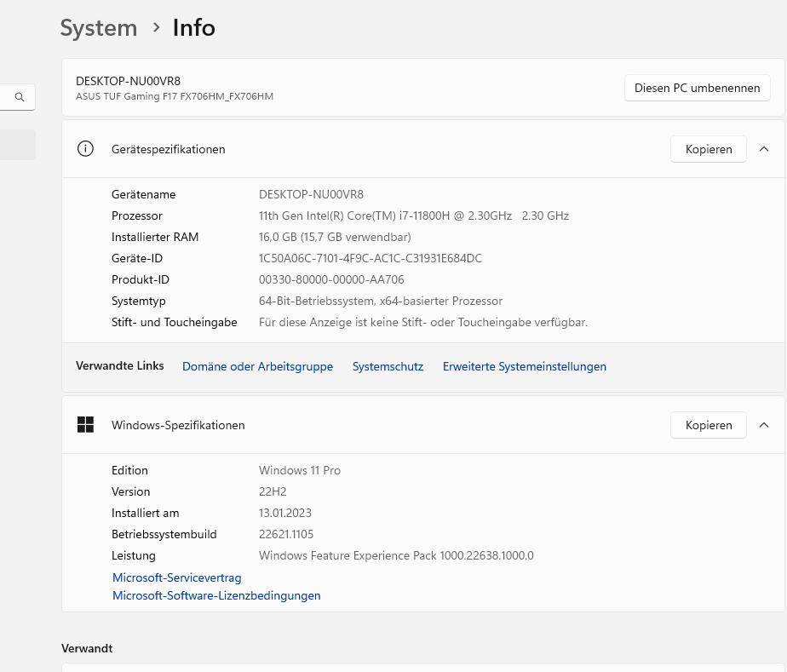Click the Geräte-ID value text

(370, 258)
